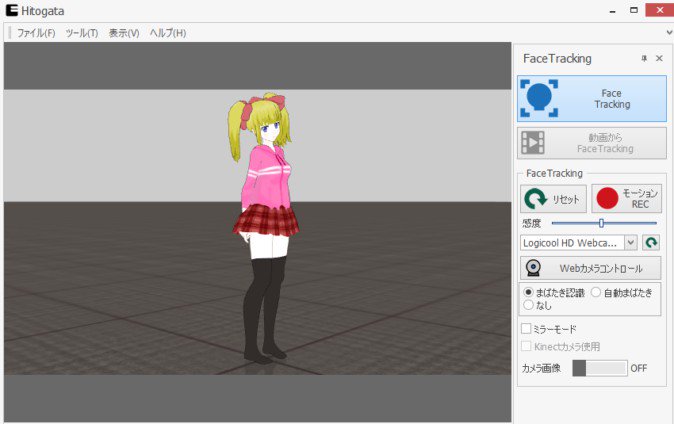674x424 pixels.
Task: Open 動画から FaceTracking video option
Action: pos(592,143)
